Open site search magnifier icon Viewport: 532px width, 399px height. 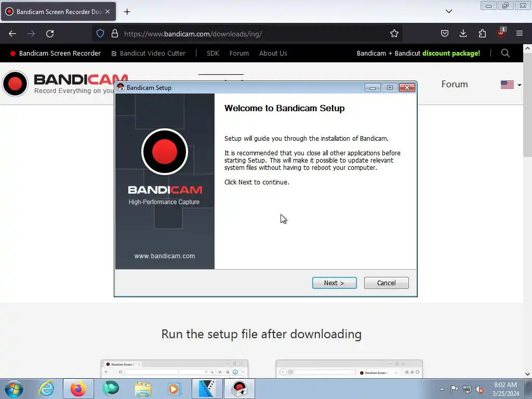click(505, 54)
